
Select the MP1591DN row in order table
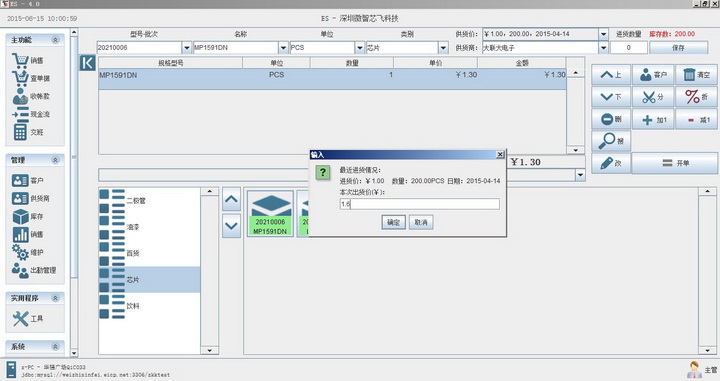point(332,79)
